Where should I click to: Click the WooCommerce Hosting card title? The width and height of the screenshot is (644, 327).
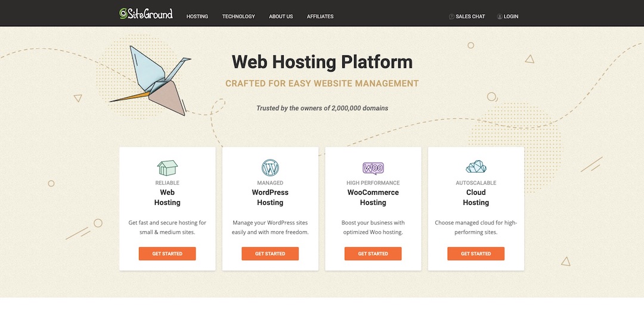pos(373,197)
